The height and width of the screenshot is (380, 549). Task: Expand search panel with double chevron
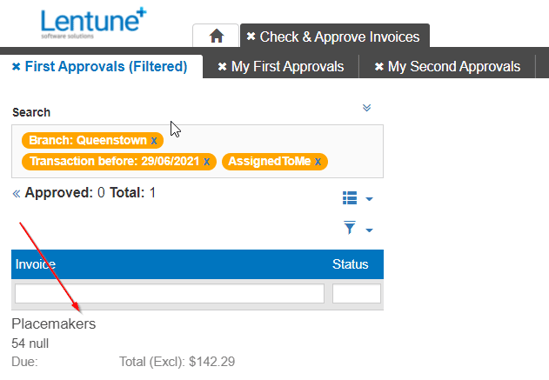[x=367, y=108]
